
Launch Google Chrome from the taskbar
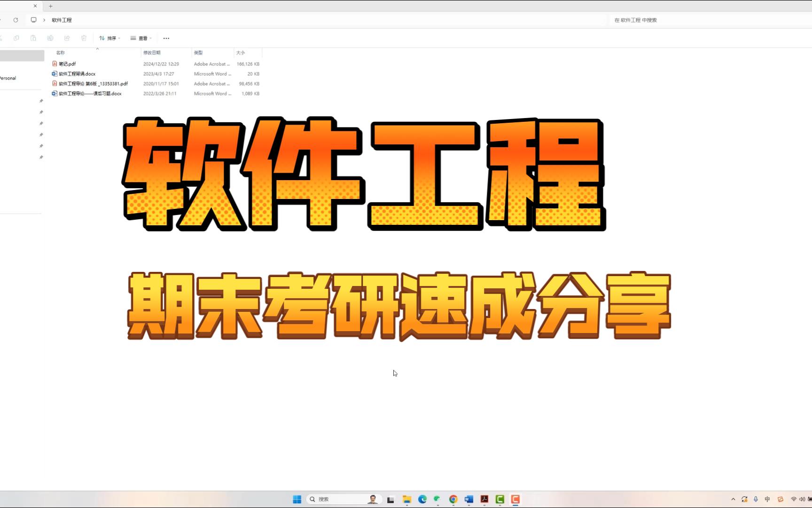(x=453, y=500)
